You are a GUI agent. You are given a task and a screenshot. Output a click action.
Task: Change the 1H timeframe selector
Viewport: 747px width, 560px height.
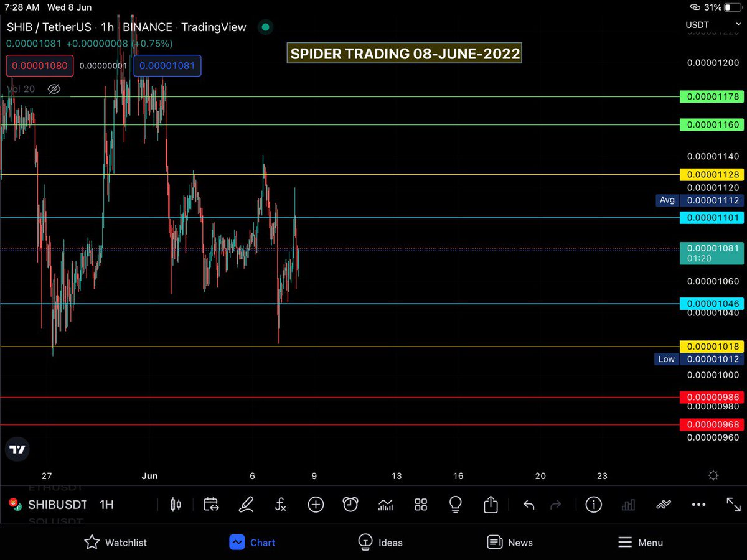click(x=106, y=505)
